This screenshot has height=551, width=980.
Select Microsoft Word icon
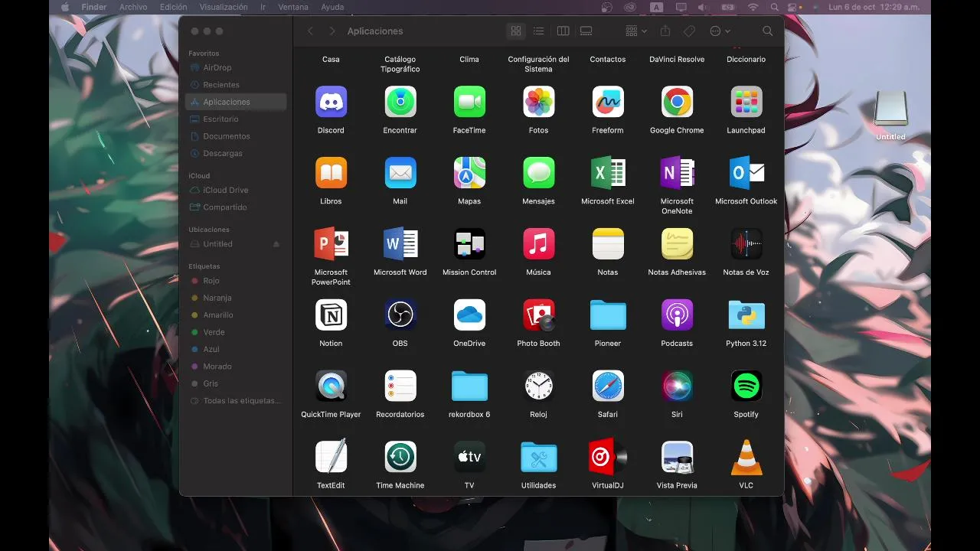click(400, 244)
